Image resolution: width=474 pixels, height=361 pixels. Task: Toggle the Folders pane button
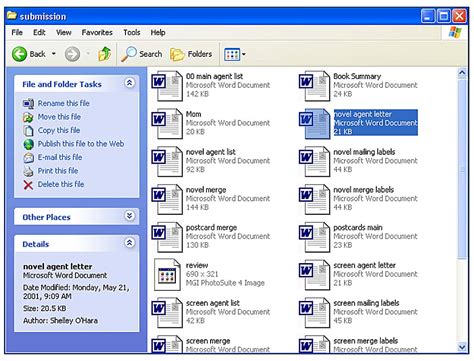[x=191, y=54]
